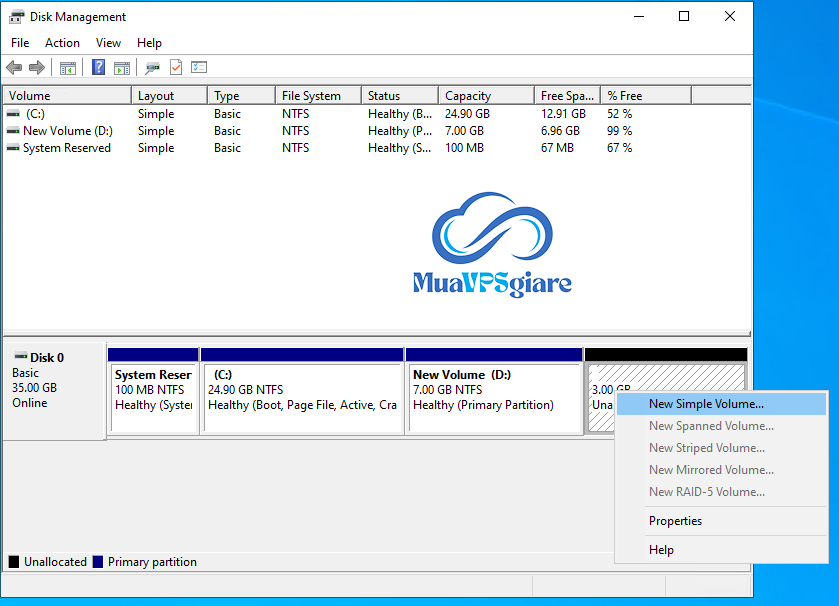The width and height of the screenshot is (839, 606).
Task: Choose New Simple Volume from context menu
Action: pyautogui.click(x=706, y=404)
